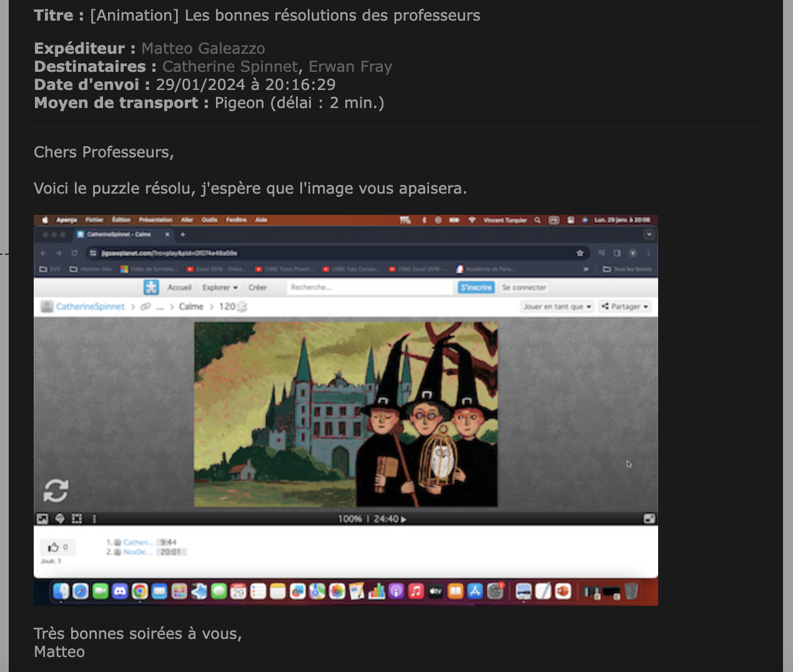Click the Jigsaw Planet puzzle-piece logo
Screen dimensions: 793x672
[x=151, y=287]
